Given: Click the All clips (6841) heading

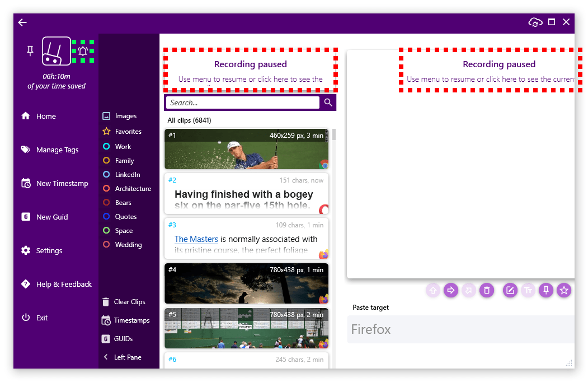Looking at the screenshot, I should point(189,120).
